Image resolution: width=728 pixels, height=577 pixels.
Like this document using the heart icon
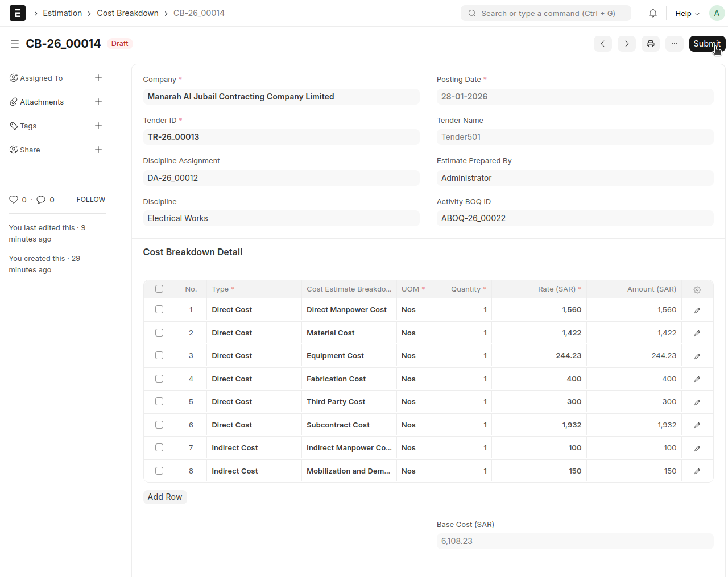[14, 200]
